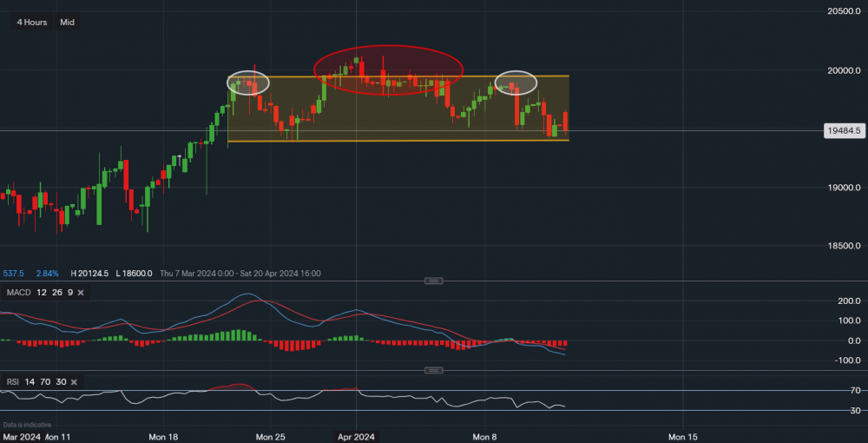Click the Mon 18 date on time axis
This screenshot has height=443, width=868.
click(x=163, y=435)
